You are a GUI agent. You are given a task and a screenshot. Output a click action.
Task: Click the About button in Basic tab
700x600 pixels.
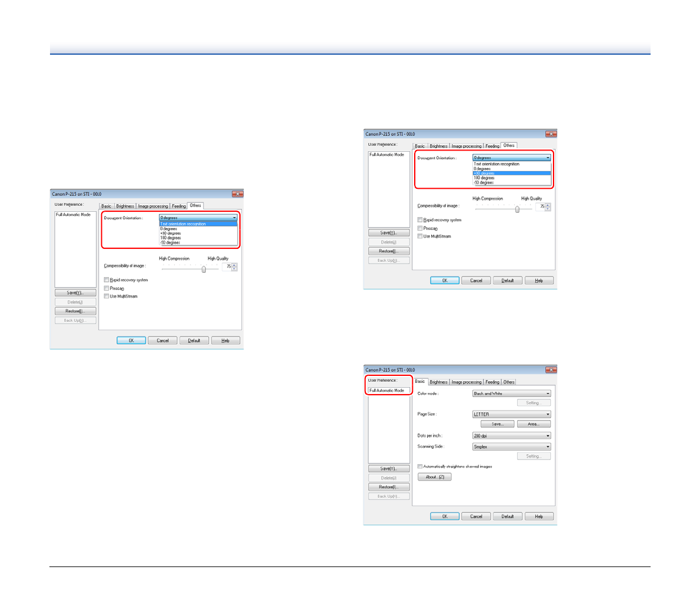click(435, 477)
